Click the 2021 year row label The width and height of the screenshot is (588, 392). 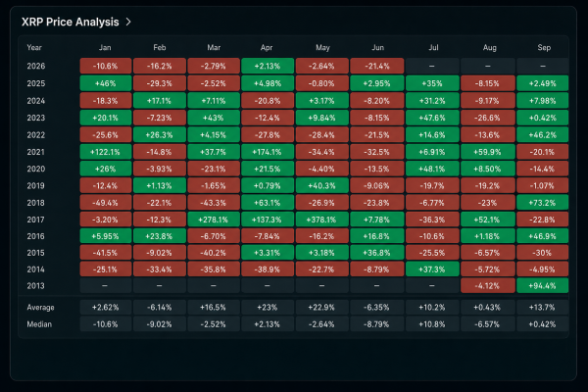click(35, 152)
